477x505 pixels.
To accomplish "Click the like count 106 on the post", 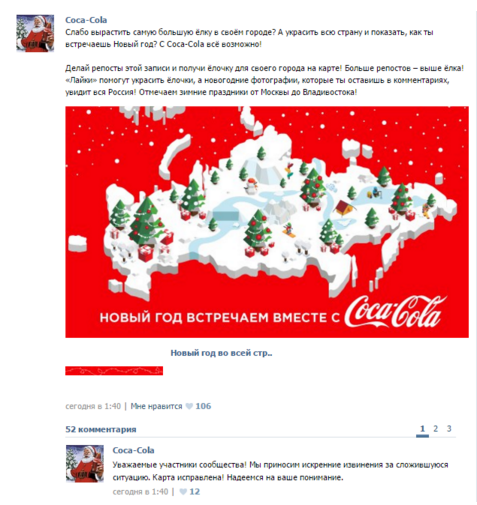I will [x=203, y=406].
